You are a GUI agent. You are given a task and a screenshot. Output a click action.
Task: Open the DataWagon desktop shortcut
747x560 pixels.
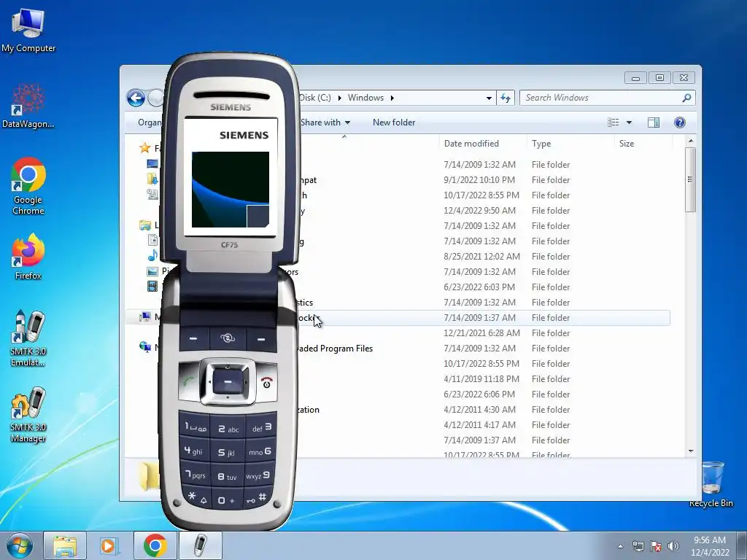point(28,106)
